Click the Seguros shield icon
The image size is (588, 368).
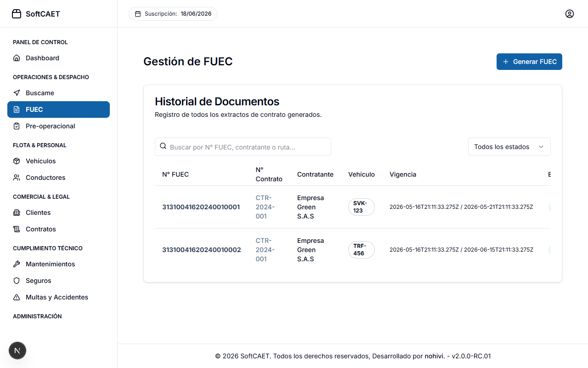coord(17,281)
